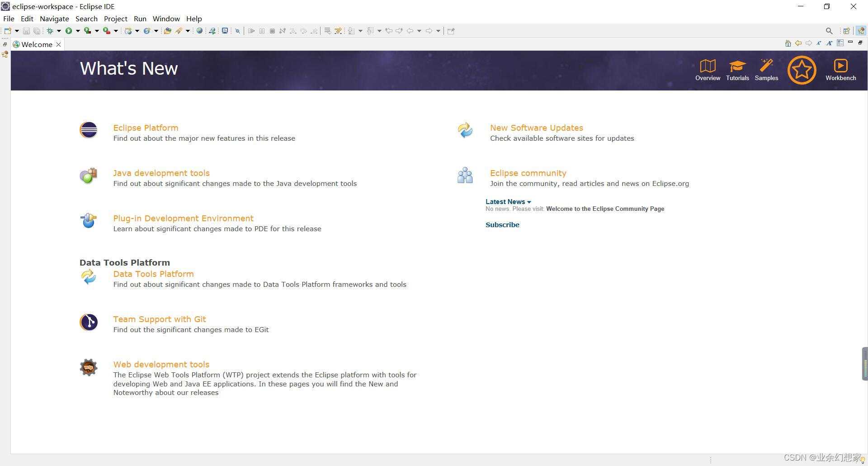
Task: Click the Subscribe link
Action: pyautogui.click(x=502, y=225)
